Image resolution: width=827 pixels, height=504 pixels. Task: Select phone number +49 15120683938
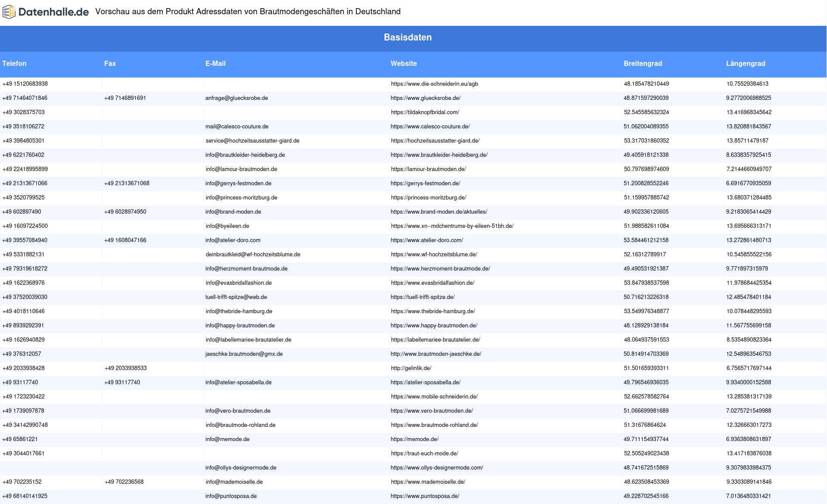click(25, 84)
